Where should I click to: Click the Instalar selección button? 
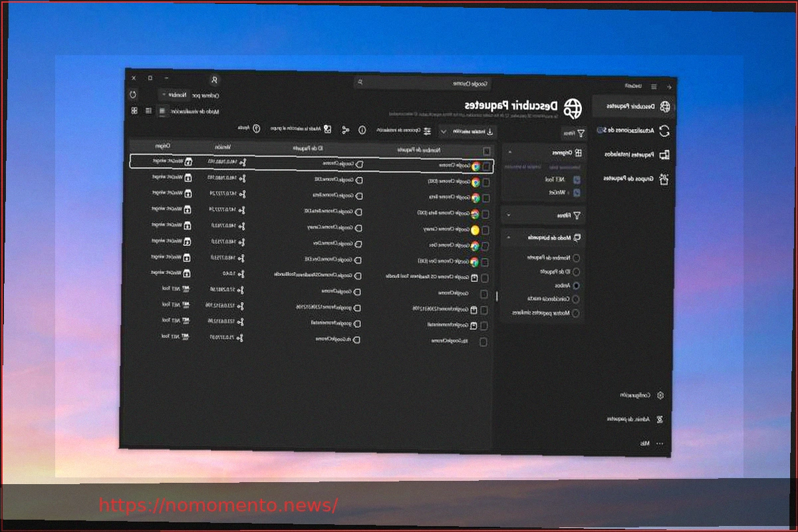tap(473, 132)
